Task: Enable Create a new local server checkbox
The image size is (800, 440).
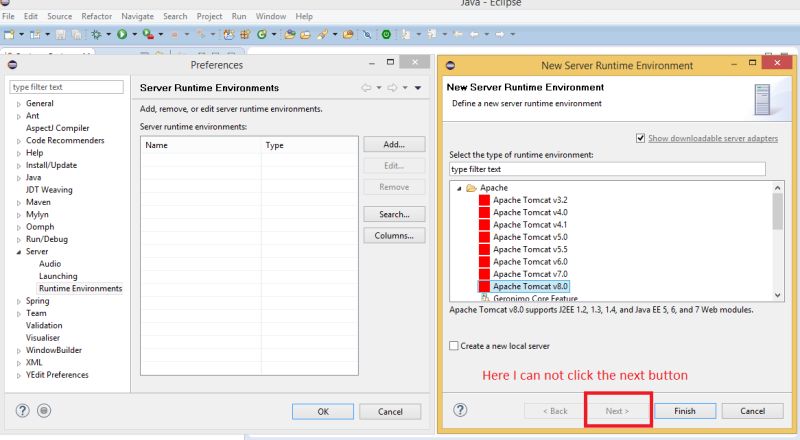Action: 454,346
